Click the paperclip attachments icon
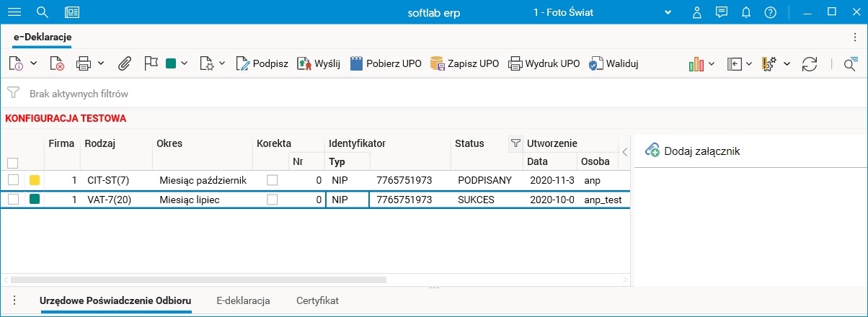Viewport: 868px width, 317px height. click(x=125, y=63)
